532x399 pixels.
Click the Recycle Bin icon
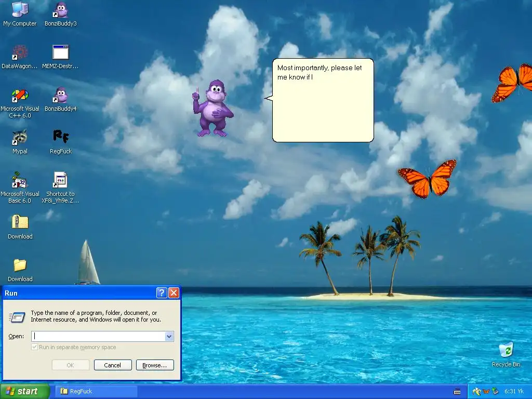click(x=506, y=354)
